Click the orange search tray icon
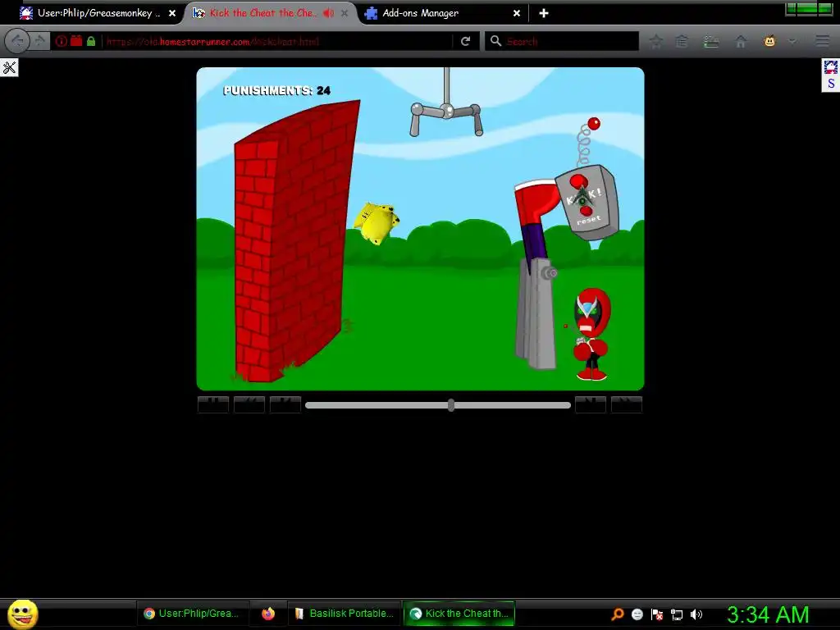The height and width of the screenshot is (630, 840). 617,614
